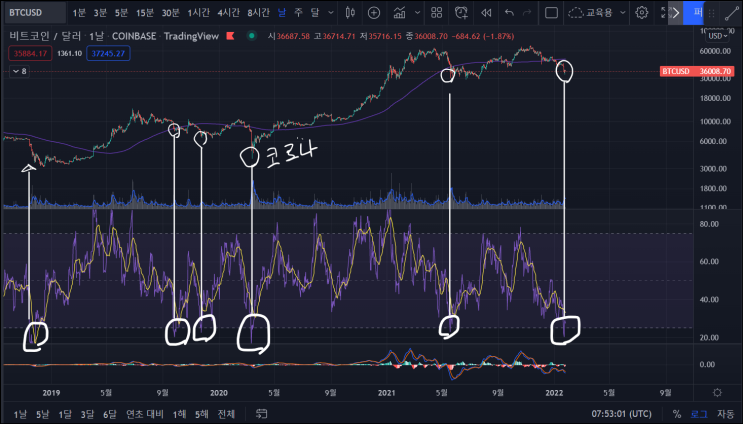Open the candlestick chart type selector
Image resolution: width=743 pixels, height=424 pixels.
pos(350,13)
